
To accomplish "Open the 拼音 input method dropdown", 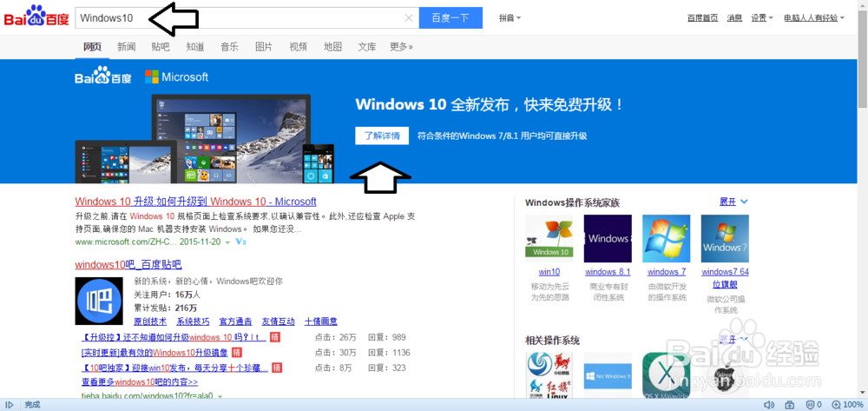I will pyautogui.click(x=510, y=17).
